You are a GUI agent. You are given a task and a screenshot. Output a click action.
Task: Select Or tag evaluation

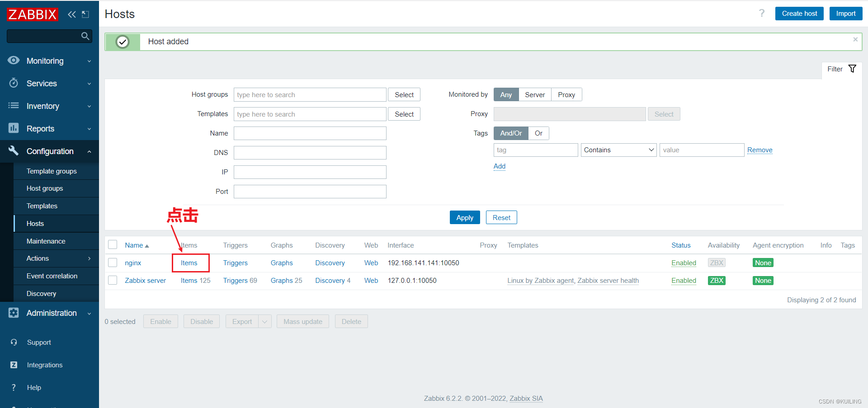coord(538,133)
